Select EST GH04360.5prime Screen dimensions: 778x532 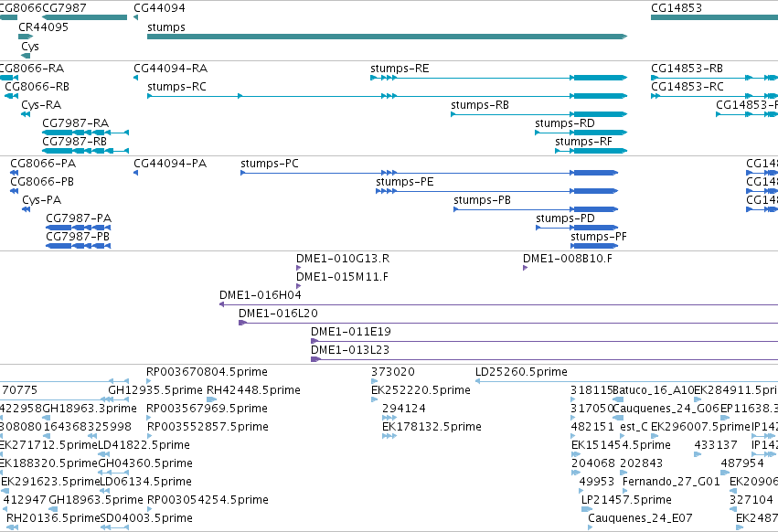[113, 473]
